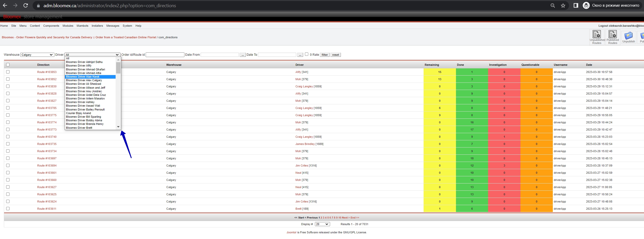Image resolution: width=644 pixels, height=239 pixels.
Task: Enable the 0 Rate checkbox
Action: [x=306, y=54]
